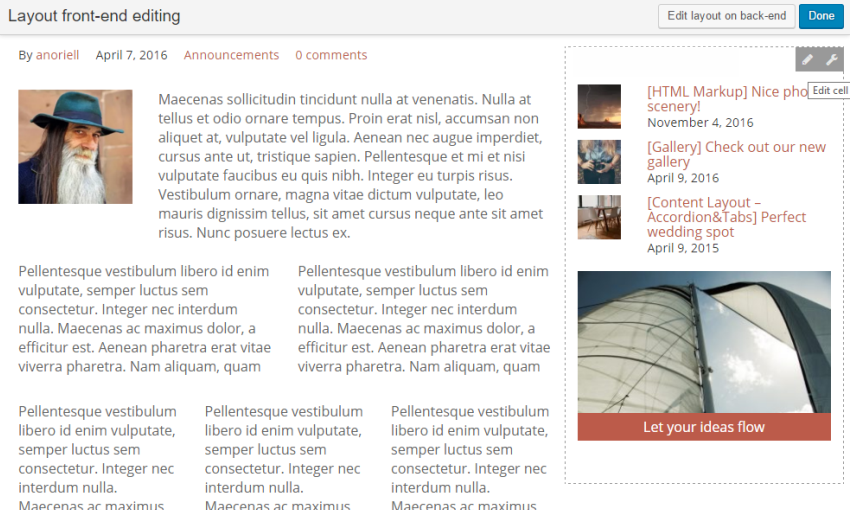This screenshot has height=510, width=850.
Task: Open Content Layout Perfect wedding spot post
Action: pos(726,217)
